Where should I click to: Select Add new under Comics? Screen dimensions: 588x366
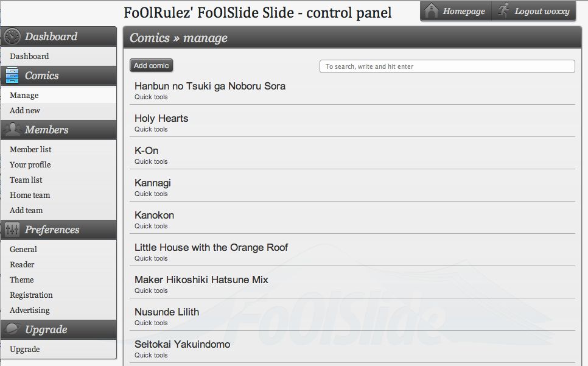click(x=23, y=110)
